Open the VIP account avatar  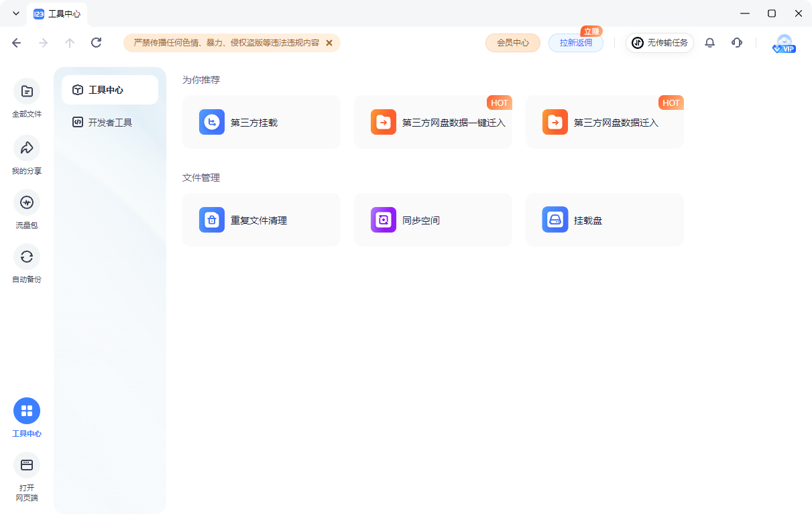coord(783,42)
